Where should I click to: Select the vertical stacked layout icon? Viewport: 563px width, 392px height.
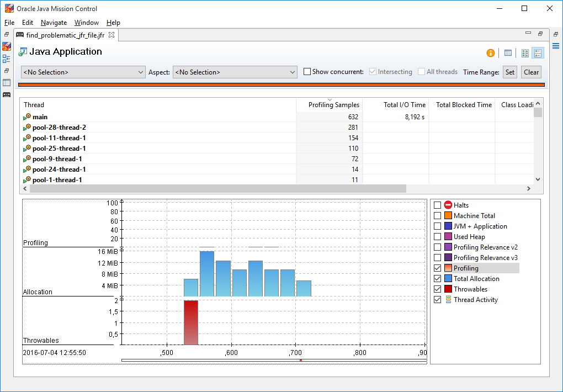coord(538,53)
